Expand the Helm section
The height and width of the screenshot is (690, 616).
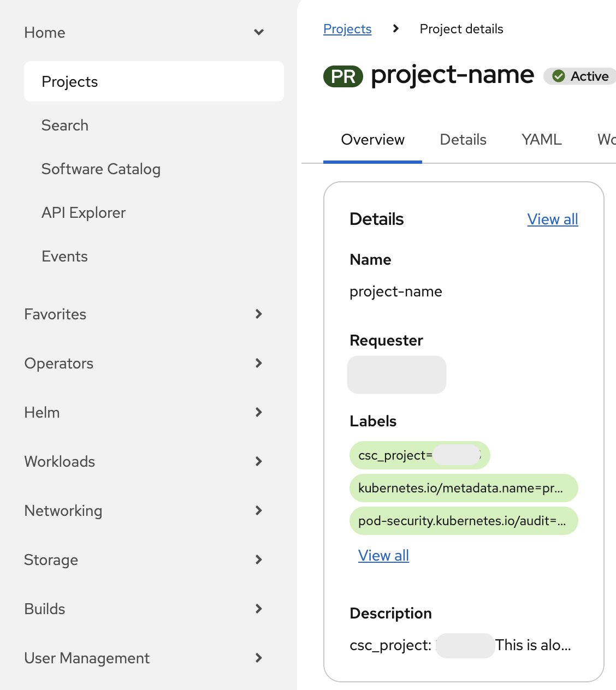click(x=258, y=412)
